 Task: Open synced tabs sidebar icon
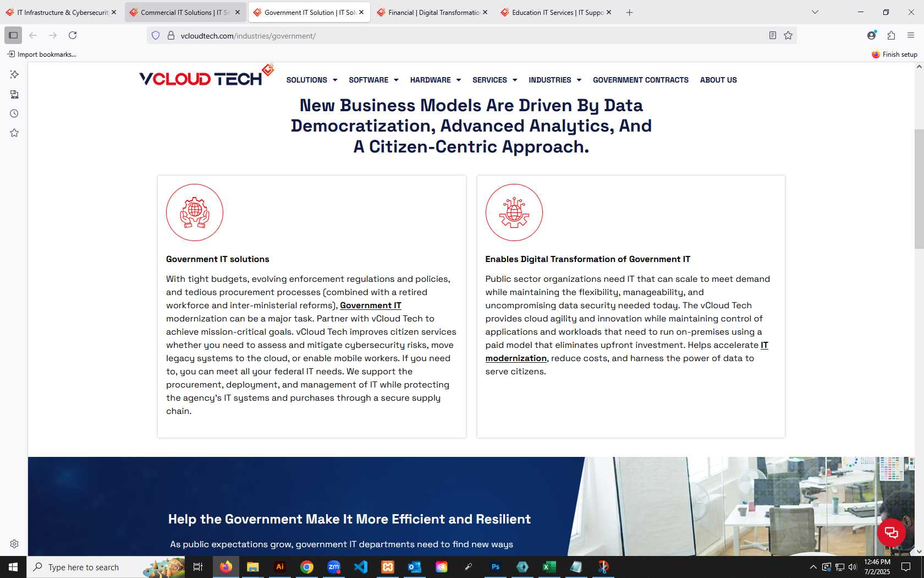point(14,94)
